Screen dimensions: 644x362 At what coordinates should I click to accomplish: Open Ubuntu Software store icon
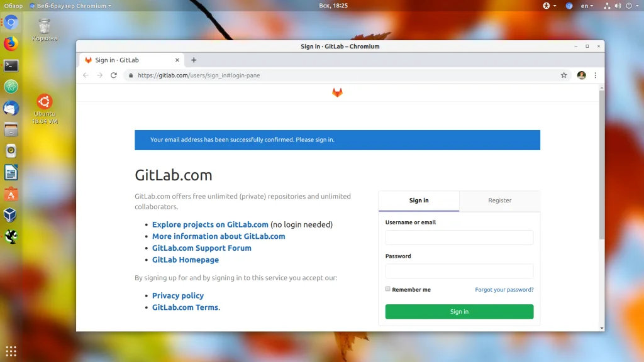11,194
